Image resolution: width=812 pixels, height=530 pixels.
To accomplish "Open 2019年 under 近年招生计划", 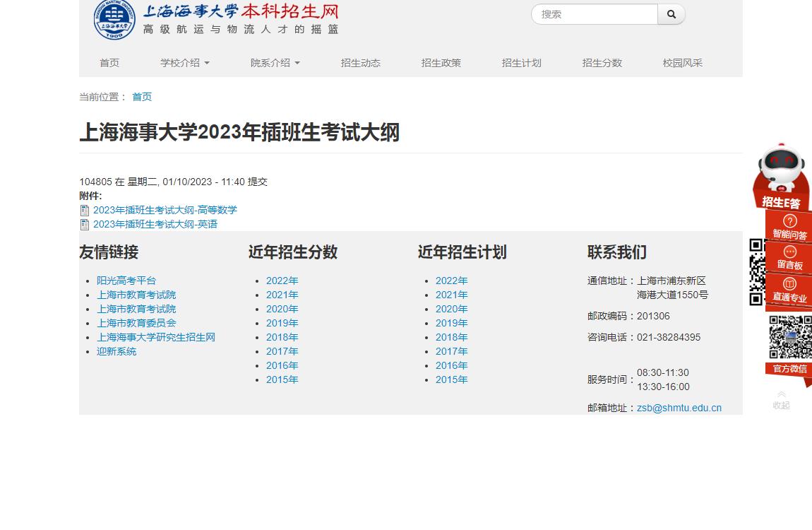I will [452, 323].
